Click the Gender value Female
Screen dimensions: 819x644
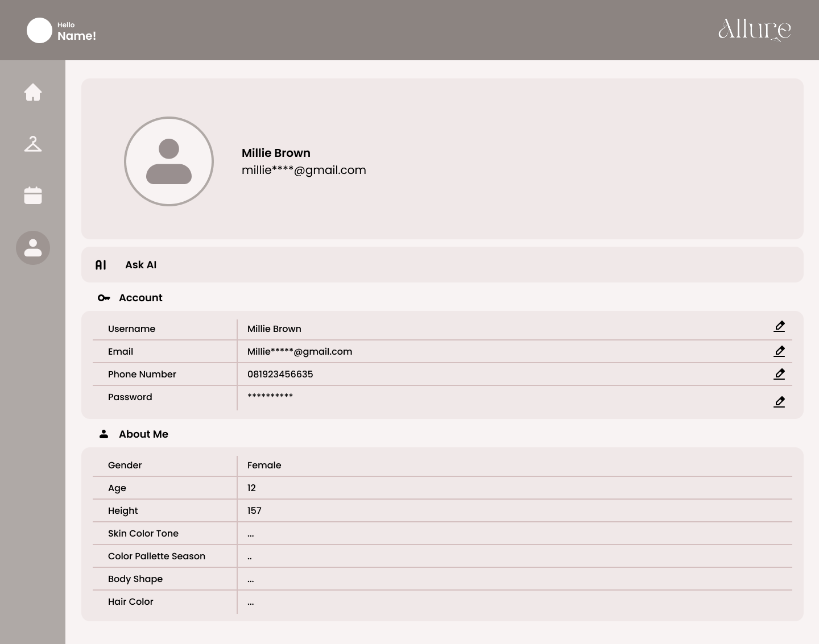click(x=264, y=465)
